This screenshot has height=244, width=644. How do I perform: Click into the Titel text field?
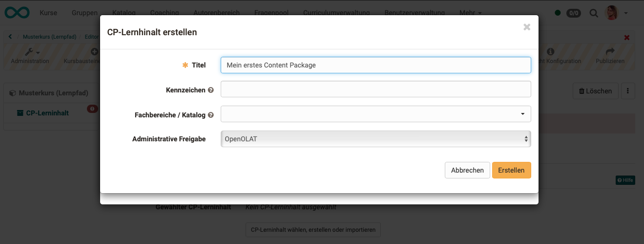click(x=375, y=65)
